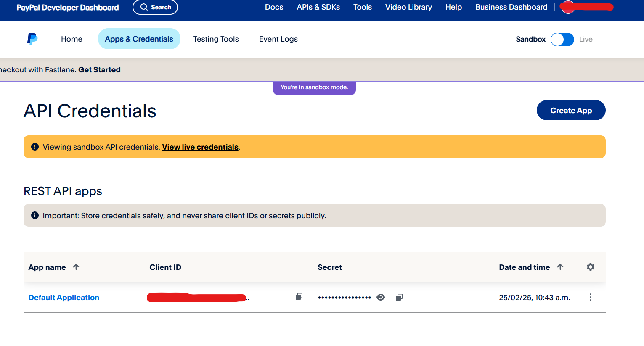644x346 pixels.
Task: Open View live credentials link
Action: tap(200, 147)
